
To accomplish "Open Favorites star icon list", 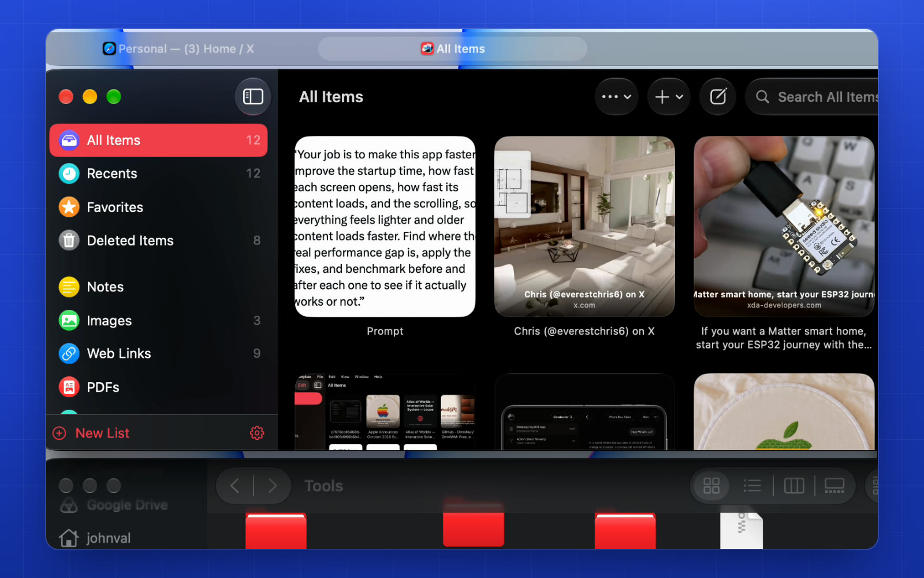I will [69, 207].
